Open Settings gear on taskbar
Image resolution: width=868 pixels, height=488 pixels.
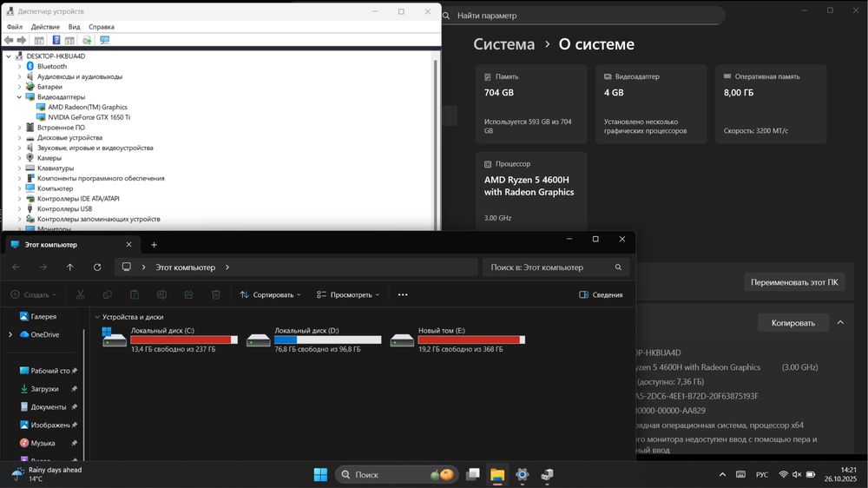tap(522, 475)
